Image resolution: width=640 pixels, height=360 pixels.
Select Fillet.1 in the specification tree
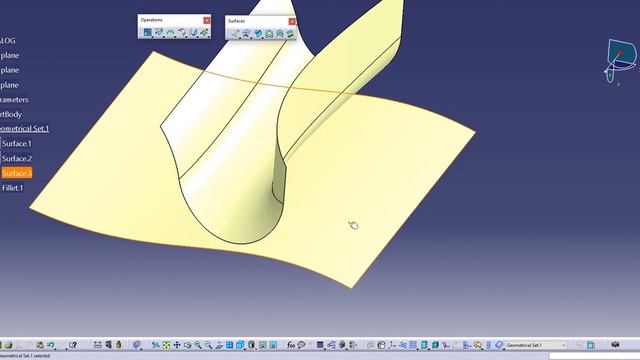13,188
